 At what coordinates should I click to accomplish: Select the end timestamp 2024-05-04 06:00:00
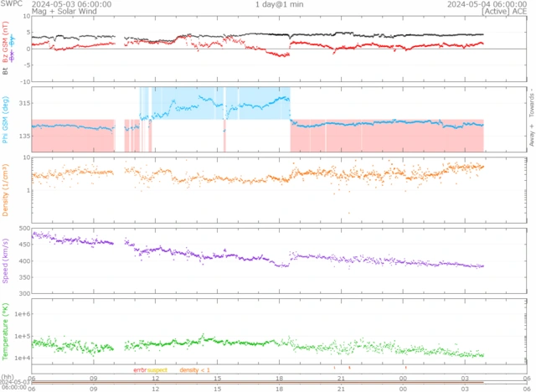click(x=487, y=4)
